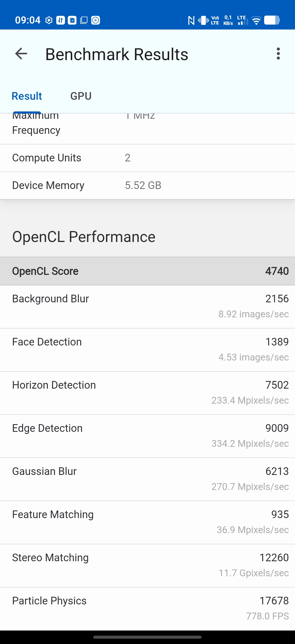Tap the Wi-Fi signal status icon

pos(256,20)
